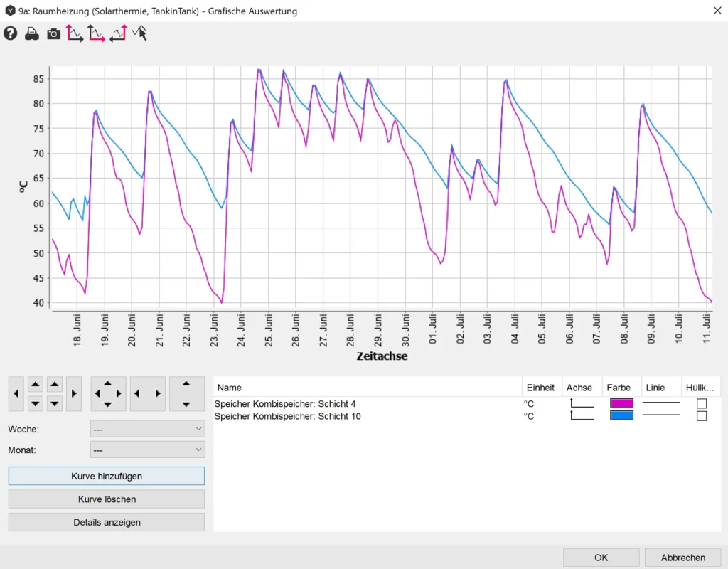
Task: Click the °C unit cell for Schicht 4
Action: point(529,404)
